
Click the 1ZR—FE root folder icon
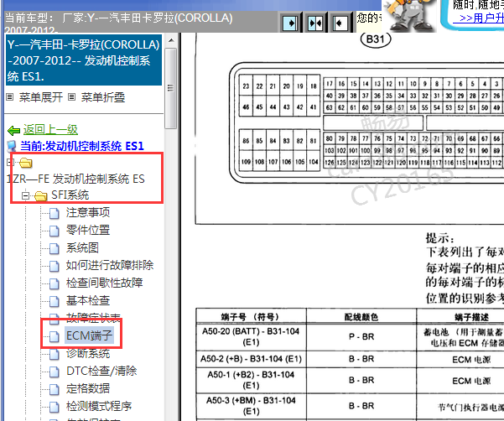point(26,163)
